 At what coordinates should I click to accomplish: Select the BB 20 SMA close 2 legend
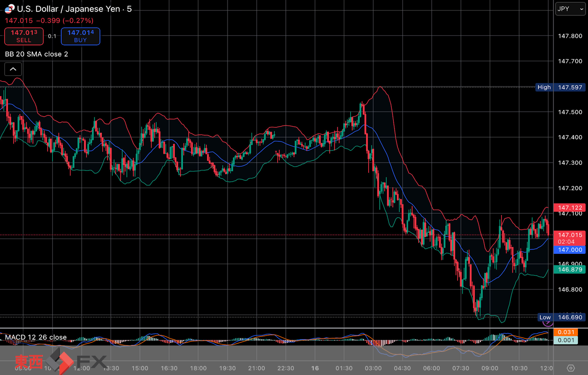pos(36,54)
